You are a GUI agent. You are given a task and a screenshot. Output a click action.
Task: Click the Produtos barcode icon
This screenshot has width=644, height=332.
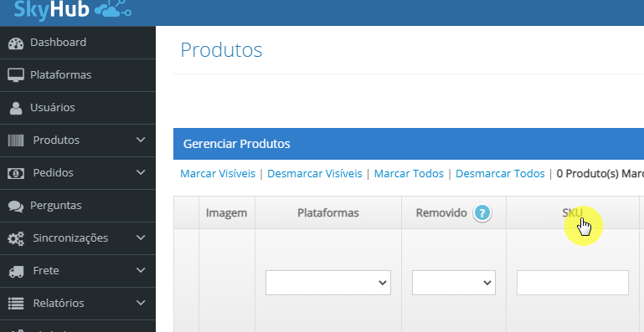pos(16,140)
